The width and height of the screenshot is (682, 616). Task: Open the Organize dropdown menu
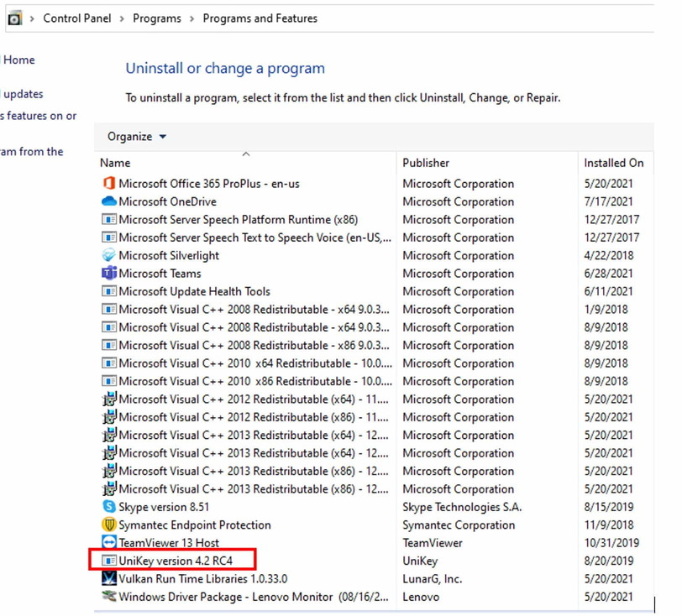[x=137, y=137]
